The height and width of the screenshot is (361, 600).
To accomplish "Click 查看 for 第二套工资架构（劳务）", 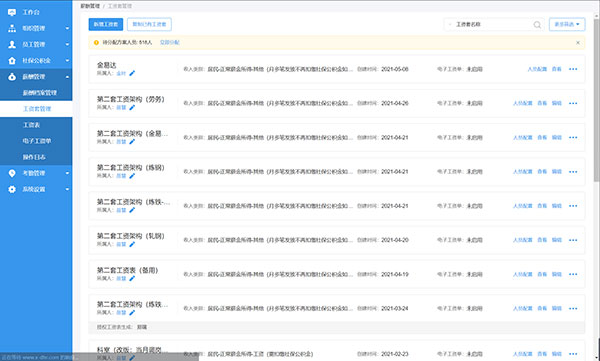I will [542, 103].
